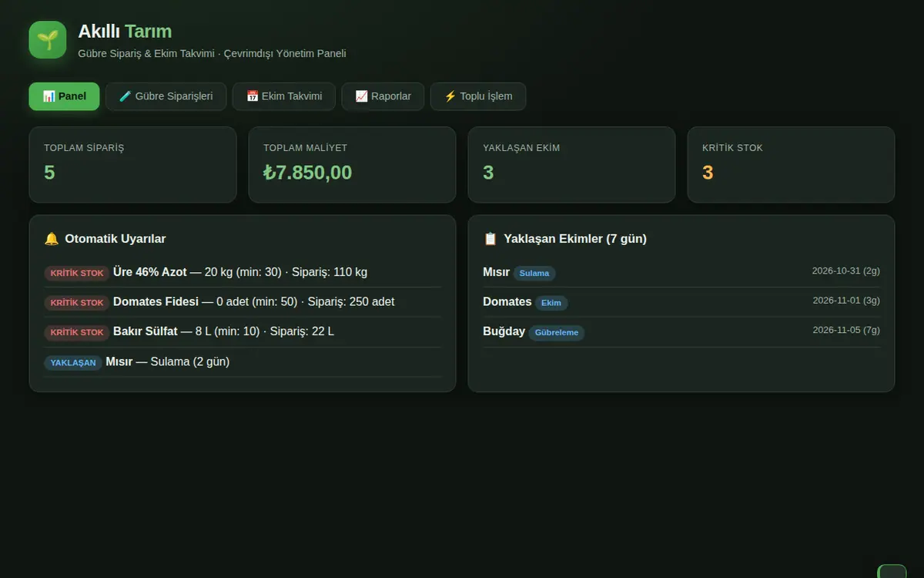
Task: Click the KRİTİK STOK badge for Üre 46% Azot
Action: [77, 273]
